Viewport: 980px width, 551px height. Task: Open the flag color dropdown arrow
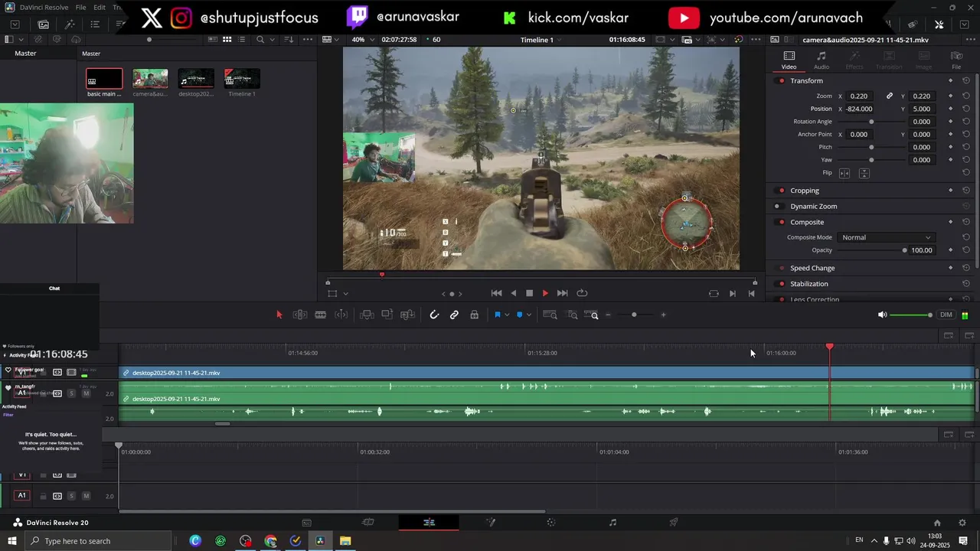(x=507, y=315)
